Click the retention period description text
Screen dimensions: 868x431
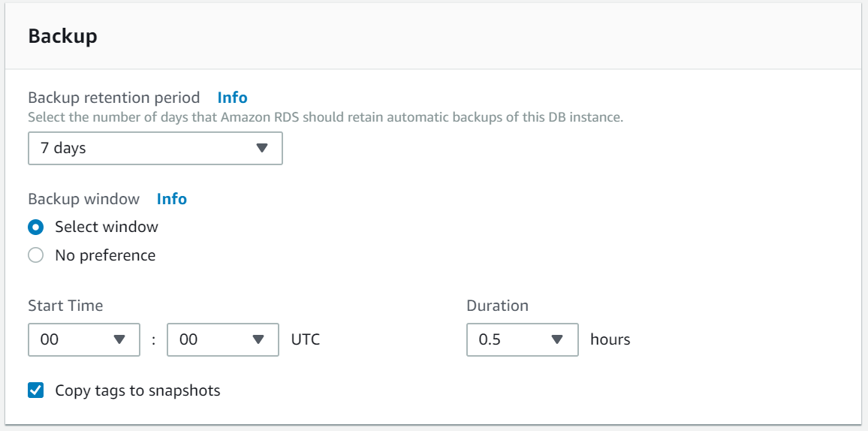pyautogui.click(x=326, y=118)
